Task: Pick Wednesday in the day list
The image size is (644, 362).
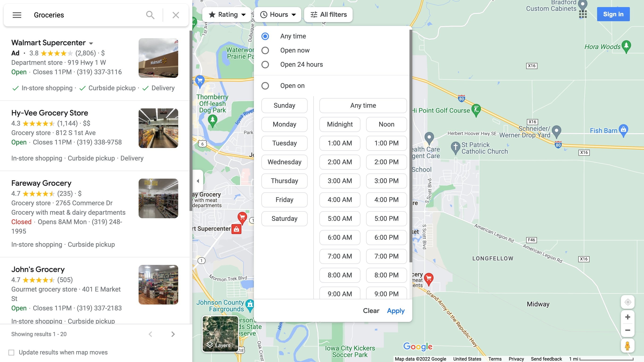Action: pos(284,162)
